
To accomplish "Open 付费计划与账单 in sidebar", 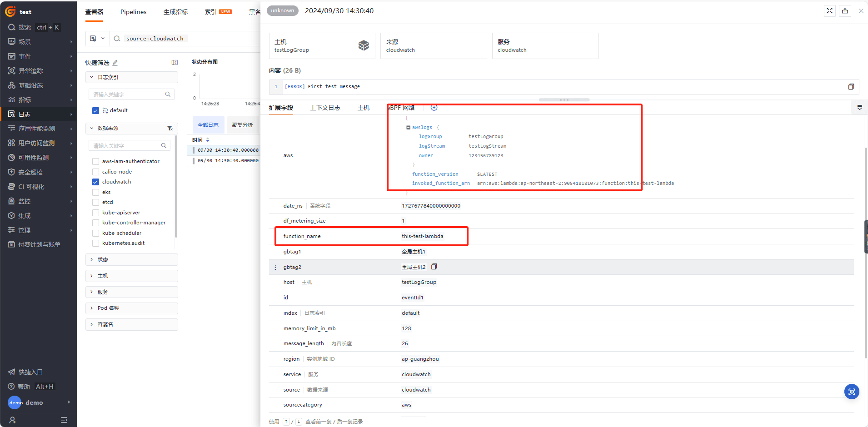I will point(38,244).
